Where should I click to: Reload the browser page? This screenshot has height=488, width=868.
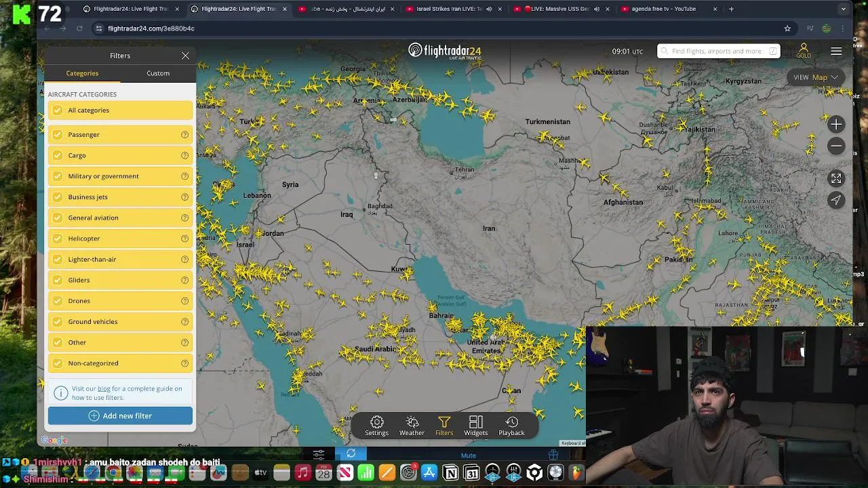coord(79,28)
